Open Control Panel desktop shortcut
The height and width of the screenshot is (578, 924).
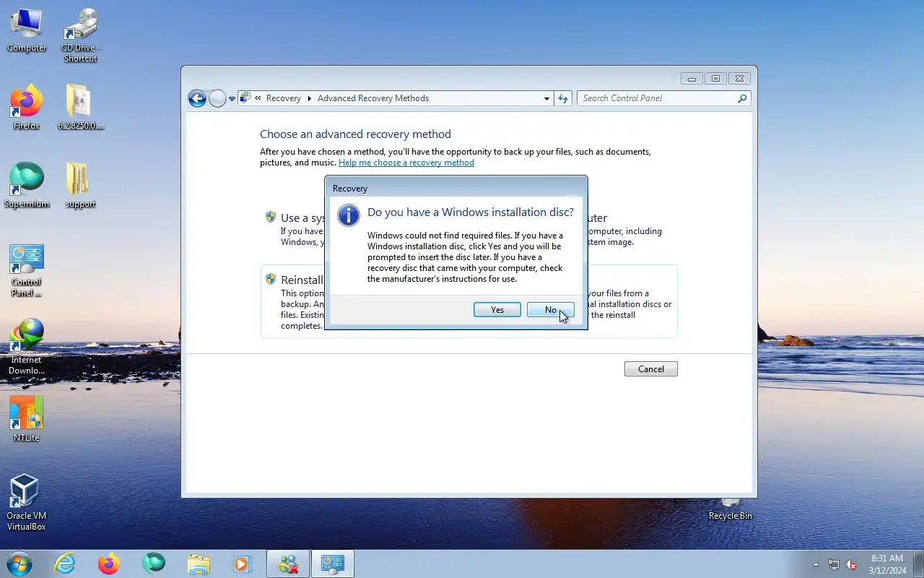[27, 270]
